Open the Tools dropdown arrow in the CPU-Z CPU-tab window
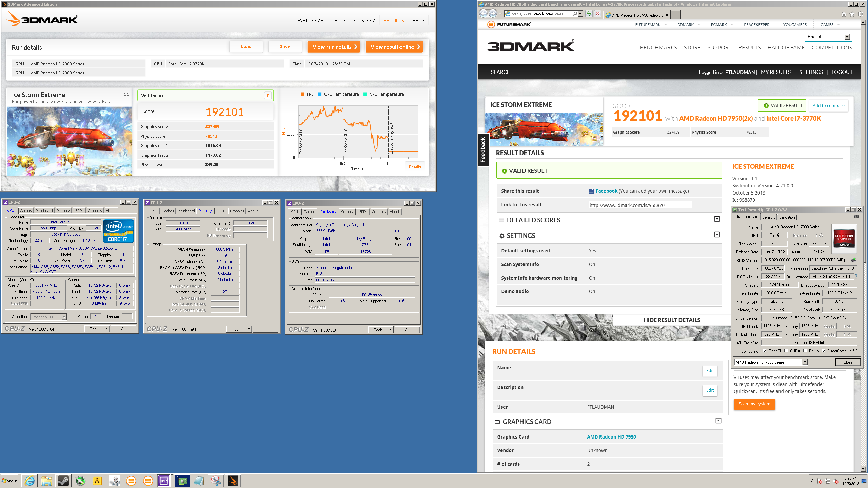Image resolution: width=868 pixels, height=488 pixels. click(x=106, y=329)
